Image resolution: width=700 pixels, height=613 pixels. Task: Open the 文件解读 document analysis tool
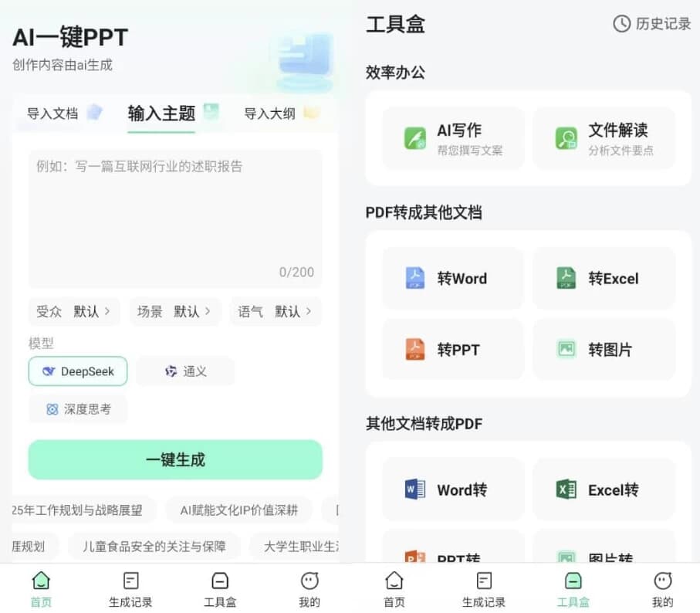(606, 137)
